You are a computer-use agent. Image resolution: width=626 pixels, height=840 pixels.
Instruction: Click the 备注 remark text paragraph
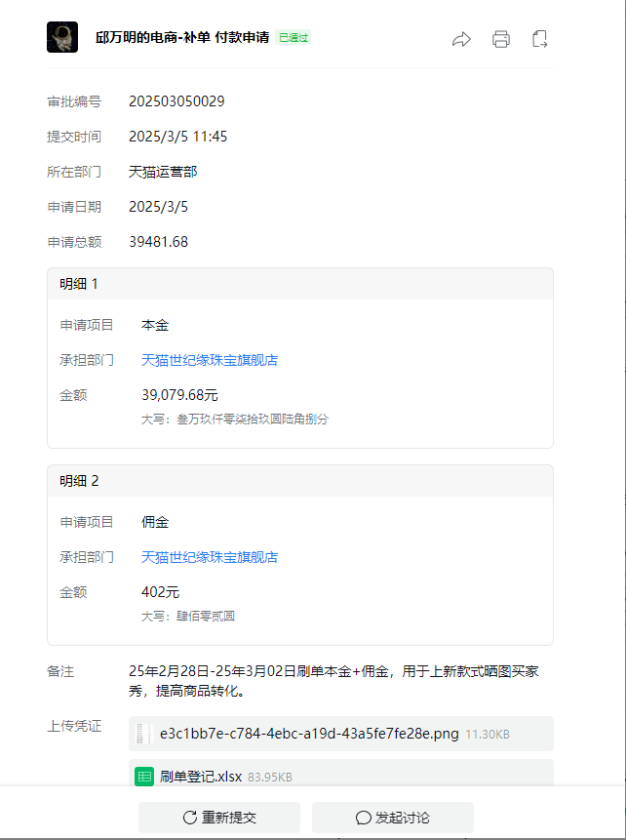tap(328, 681)
